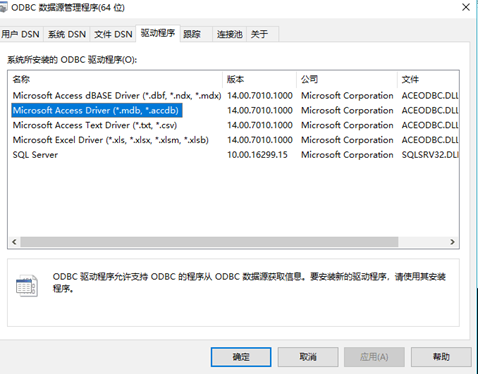Click the 取消 button
Viewport: 478px width, 374px height.
coord(308,357)
